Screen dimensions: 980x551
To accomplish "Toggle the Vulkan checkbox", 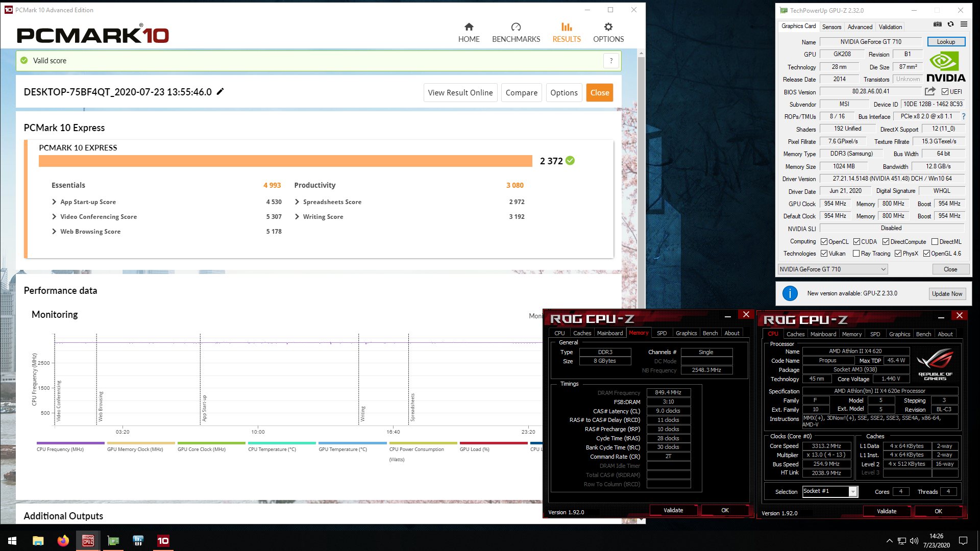I will 824,254.
